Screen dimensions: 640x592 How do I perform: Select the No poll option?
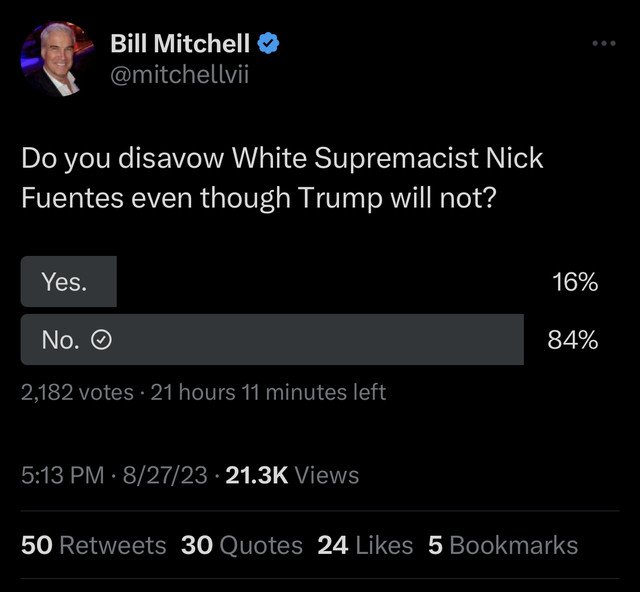tap(272, 340)
